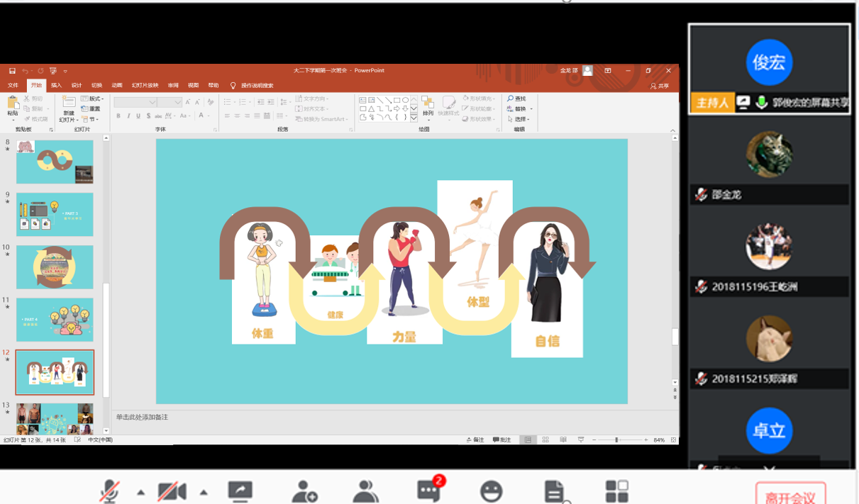Screen dimensions: 859x504
Task: Open the meeting apps grid icon
Action: tap(616, 491)
